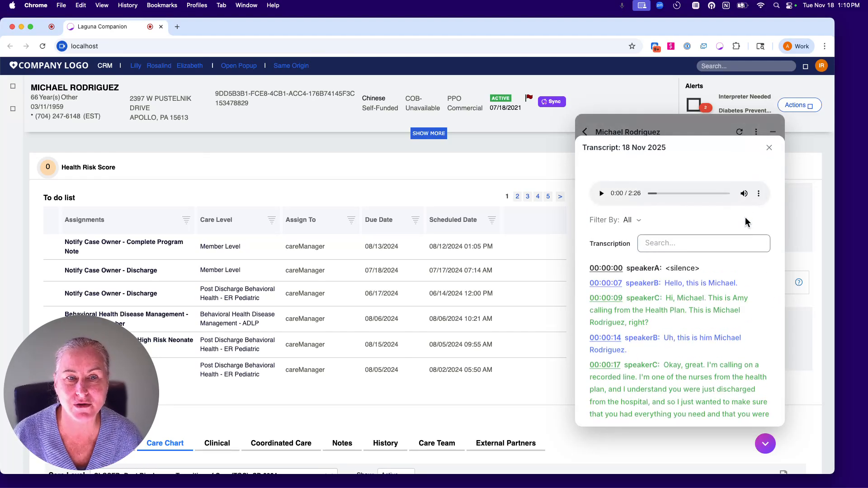Switch to the Coordinated Care tab
868x488 pixels.
click(281, 443)
